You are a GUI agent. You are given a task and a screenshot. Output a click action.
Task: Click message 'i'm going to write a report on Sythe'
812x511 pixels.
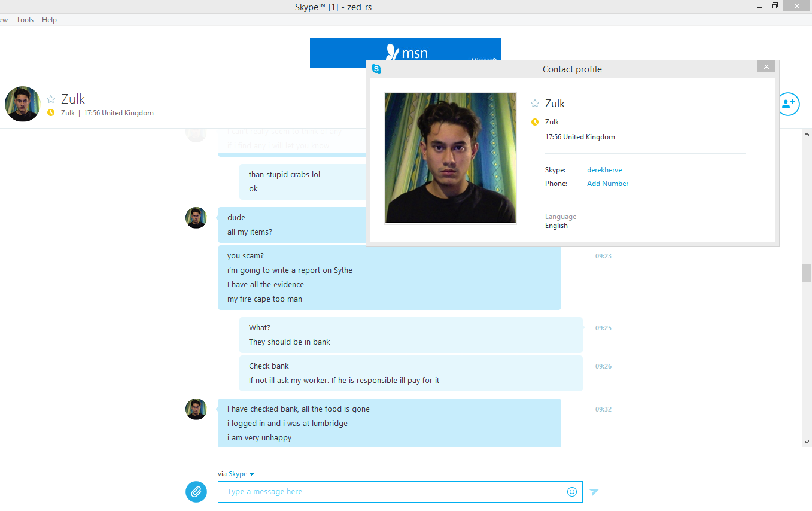[290, 270]
